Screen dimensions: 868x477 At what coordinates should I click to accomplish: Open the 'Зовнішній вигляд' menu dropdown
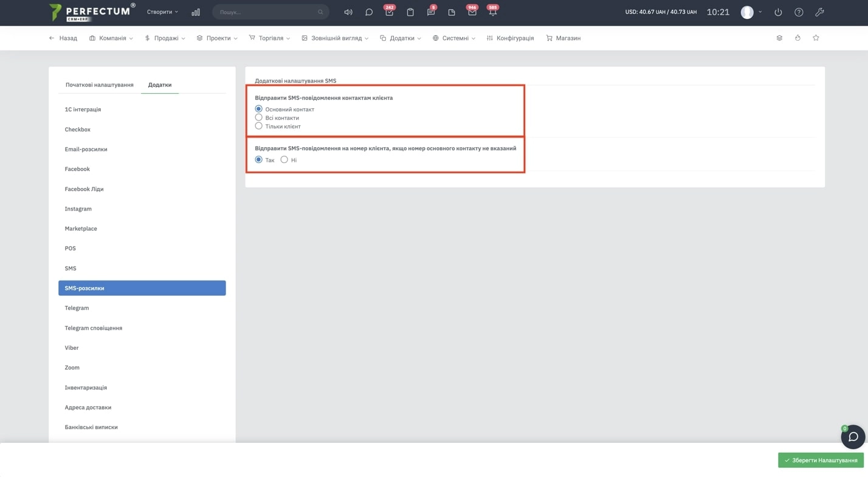click(335, 38)
